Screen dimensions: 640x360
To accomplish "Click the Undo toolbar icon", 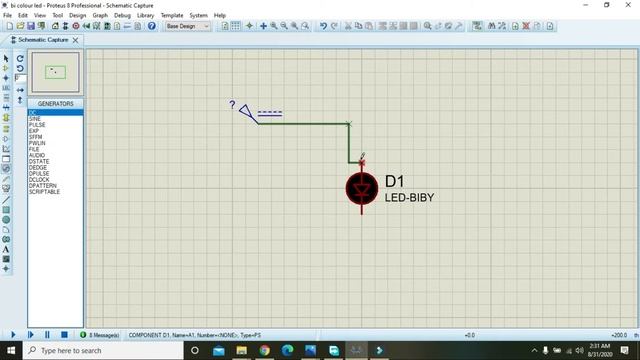I will [x=323, y=26].
